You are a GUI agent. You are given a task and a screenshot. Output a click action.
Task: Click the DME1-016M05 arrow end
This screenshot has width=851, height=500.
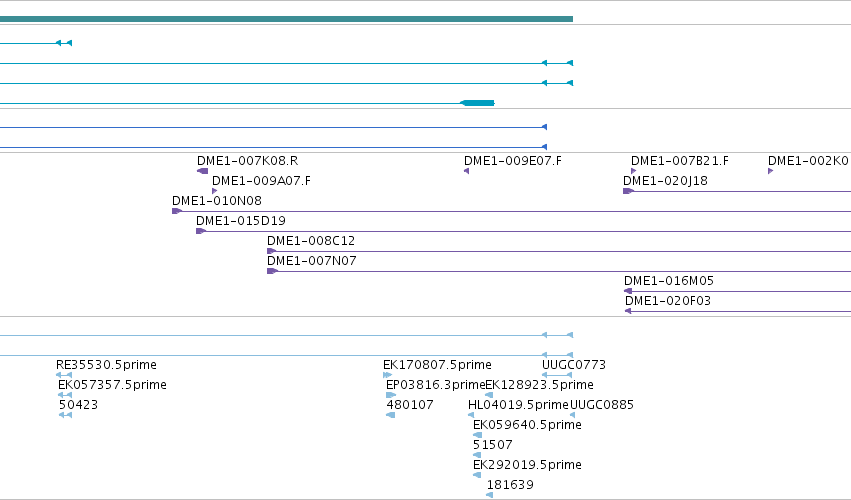click(628, 291)
